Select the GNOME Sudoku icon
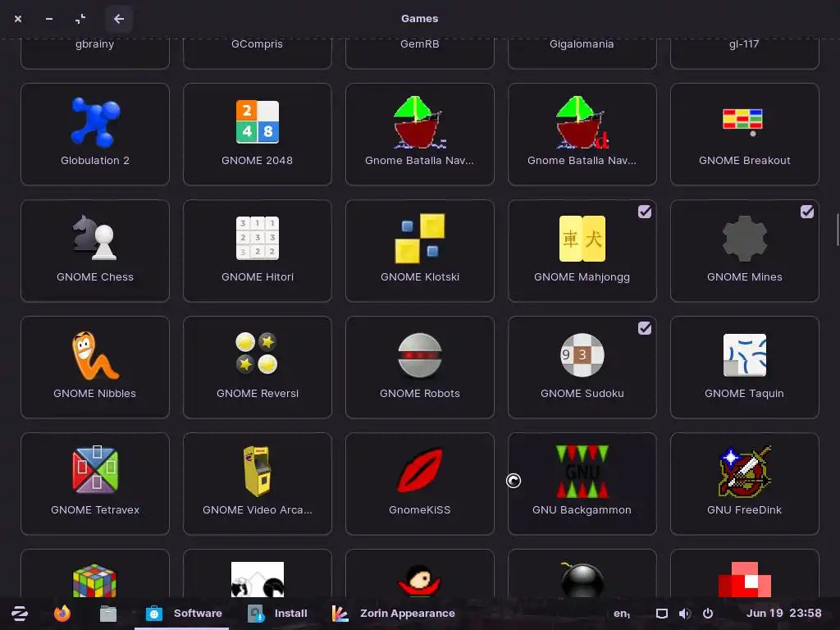 point(582,354)
